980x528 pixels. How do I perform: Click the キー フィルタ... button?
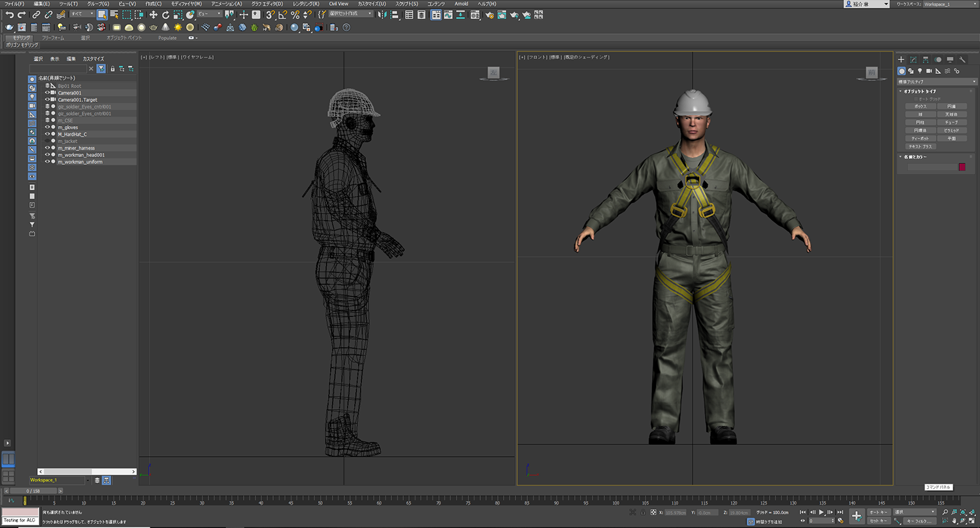[919, 521]
